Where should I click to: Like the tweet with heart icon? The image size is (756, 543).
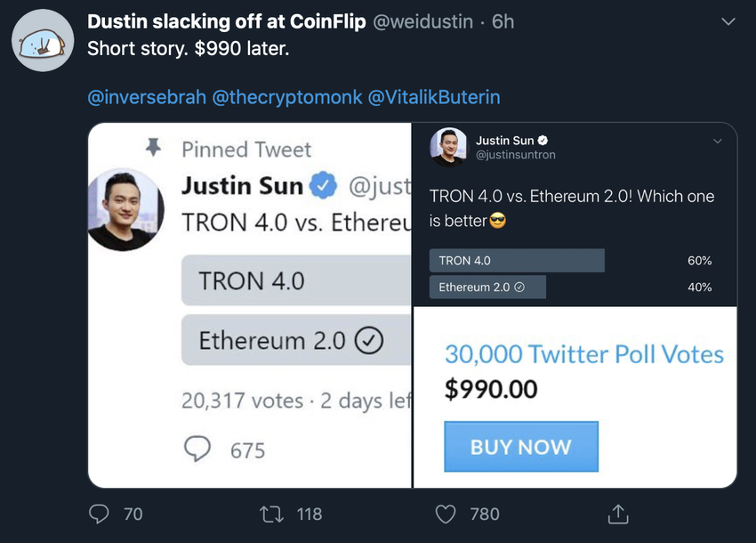pos(445,514)
